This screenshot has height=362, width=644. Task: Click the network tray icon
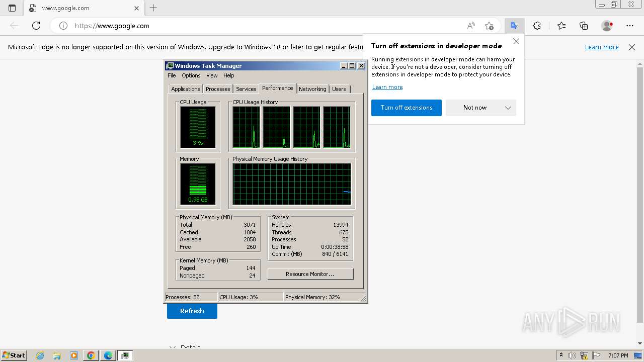click(584, 355)
